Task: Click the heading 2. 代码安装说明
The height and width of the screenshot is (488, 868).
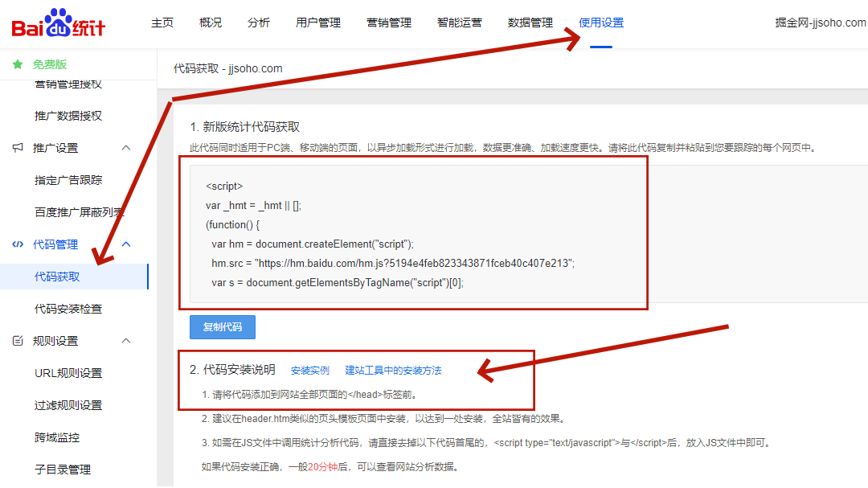Action: (232, 370)
